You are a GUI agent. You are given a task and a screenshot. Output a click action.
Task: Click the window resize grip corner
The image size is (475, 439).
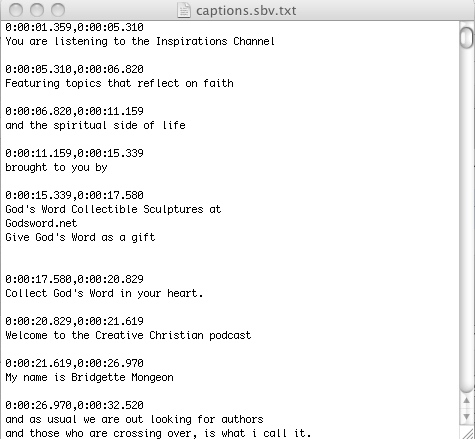click(x=467, y=433)
